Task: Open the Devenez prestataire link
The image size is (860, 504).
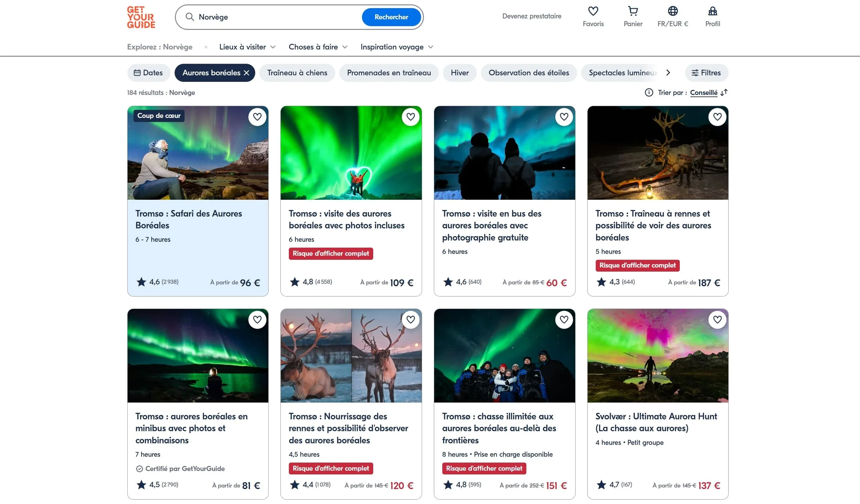Action: click(531, 16)
